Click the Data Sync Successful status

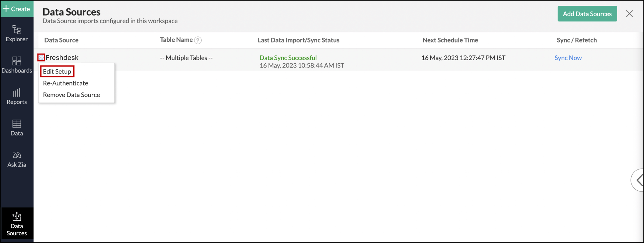pos(288,58)
